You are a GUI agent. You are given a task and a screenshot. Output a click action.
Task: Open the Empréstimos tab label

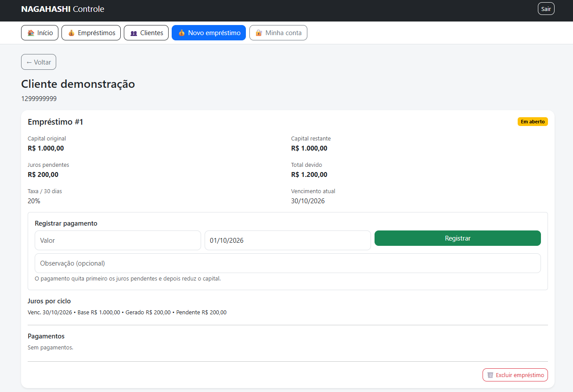click(x=97, y=33)
